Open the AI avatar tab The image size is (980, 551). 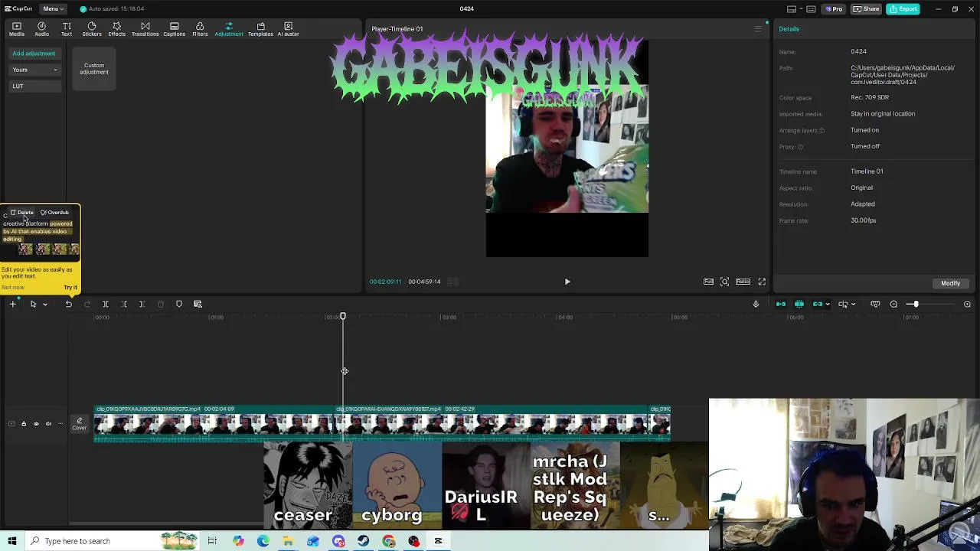click(288, 29)
